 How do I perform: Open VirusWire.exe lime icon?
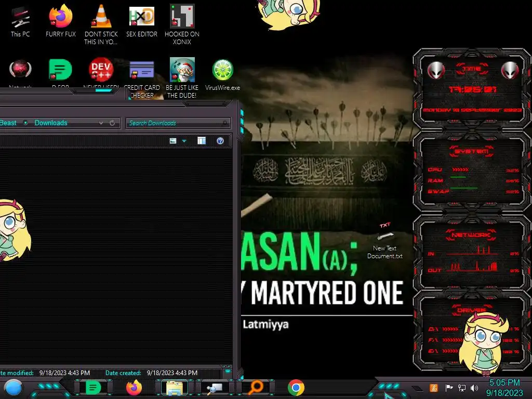coord(222,75)
